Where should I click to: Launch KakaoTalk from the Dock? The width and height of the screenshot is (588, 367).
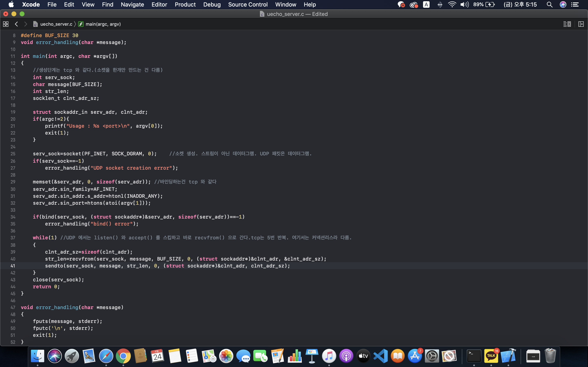click(491, 356)
